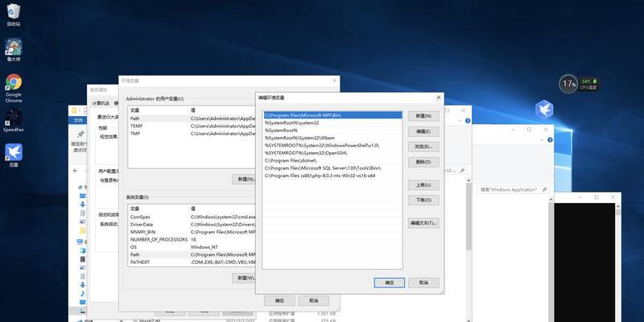Open 迅雷 desktop shortcut
The height and width of the screenshot is (322, 644).
(x=14, y=155)
